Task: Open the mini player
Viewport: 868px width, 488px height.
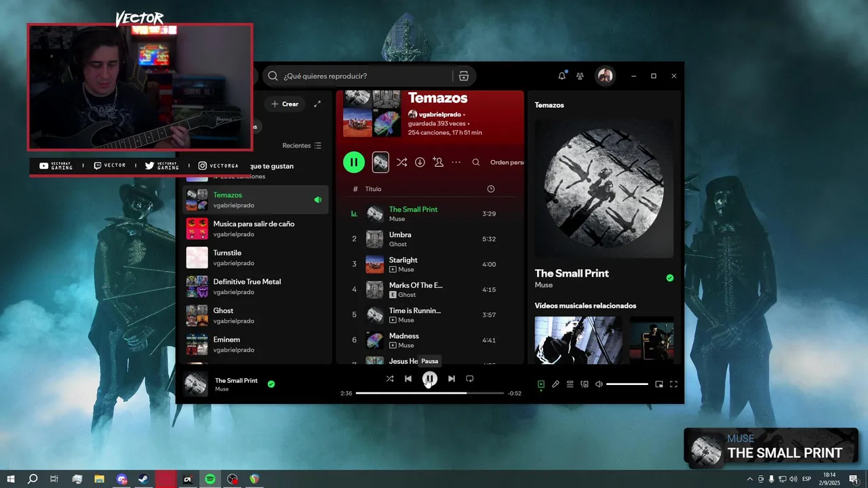Action: (x=659, y=384)
